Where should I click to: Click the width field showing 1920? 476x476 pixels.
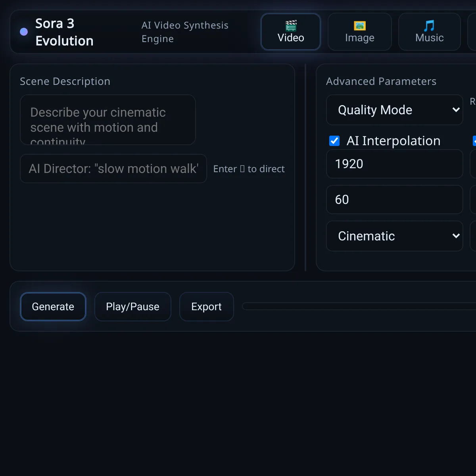[395, 164]
